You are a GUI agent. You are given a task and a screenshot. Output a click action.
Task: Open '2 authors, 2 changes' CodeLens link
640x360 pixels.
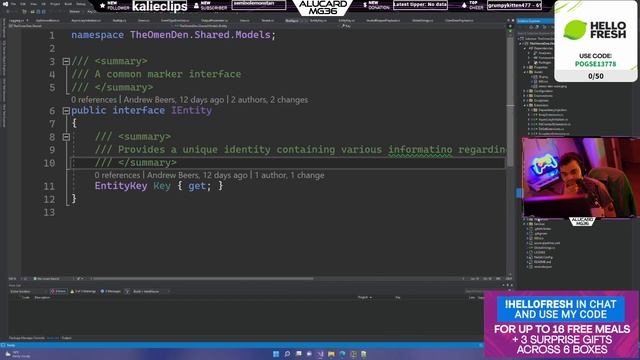tap(269, 100)
